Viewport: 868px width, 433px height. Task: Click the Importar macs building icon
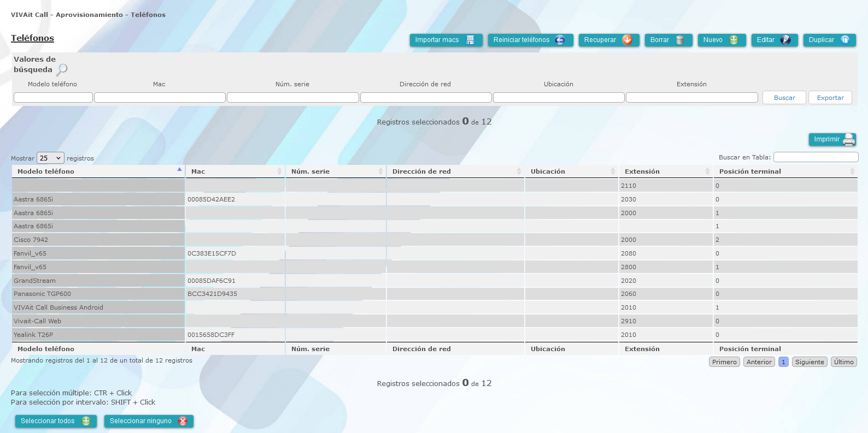[x=470, y=40]
